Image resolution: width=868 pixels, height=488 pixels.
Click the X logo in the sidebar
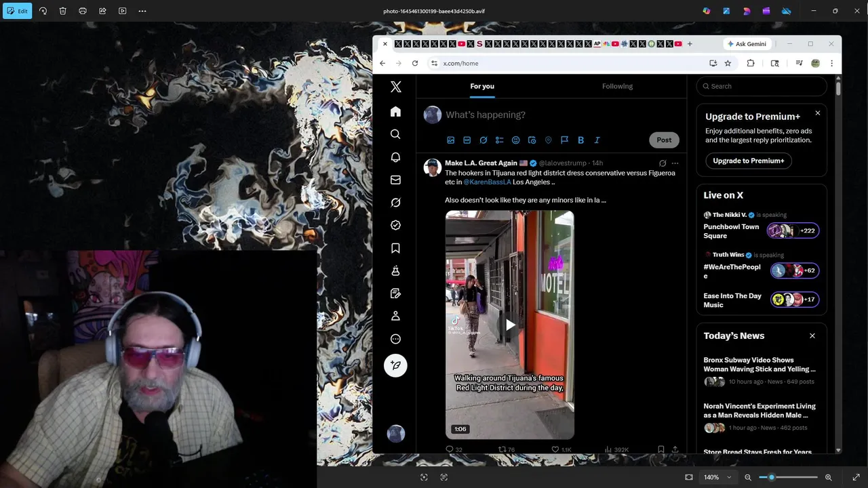(396, 87)
